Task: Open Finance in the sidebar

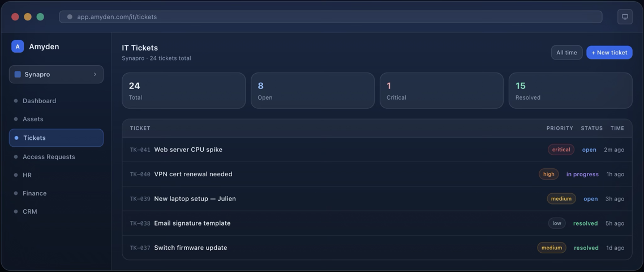Action: pos(56,193)
